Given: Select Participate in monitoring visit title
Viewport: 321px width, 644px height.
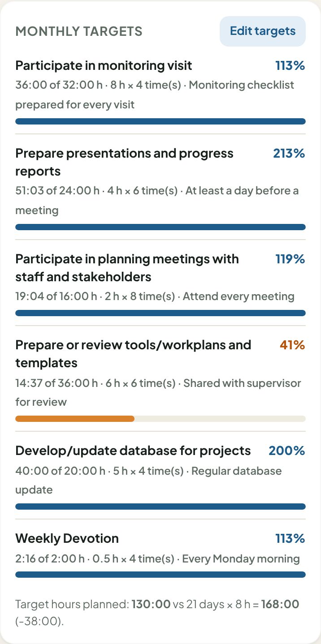Looking at the screenshot, I should 104,65.
